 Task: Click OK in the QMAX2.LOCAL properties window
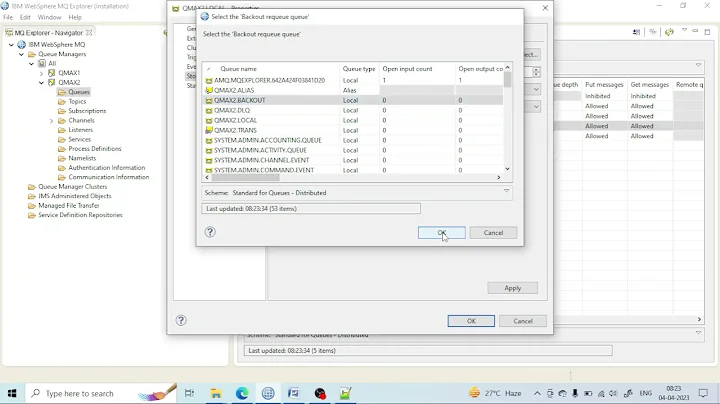(x=471, y=321)
